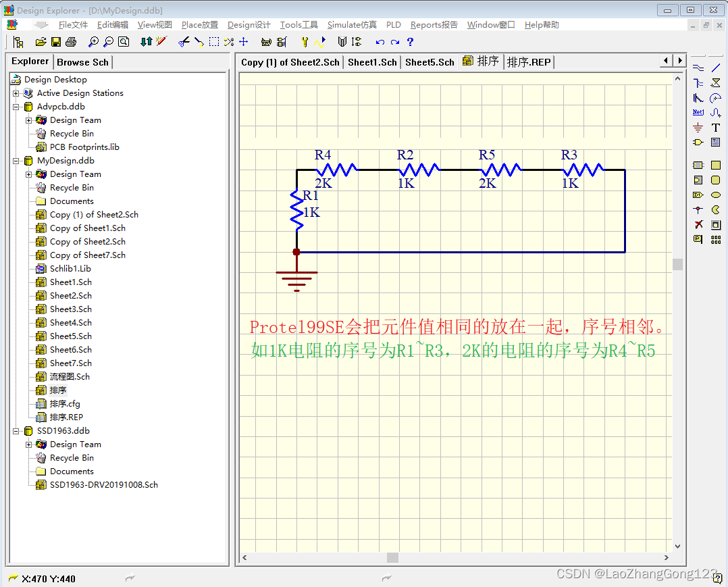Select the Power Port ground symbol tool
The height and width of the screenshot is (587, 728).
click(698, 128)
